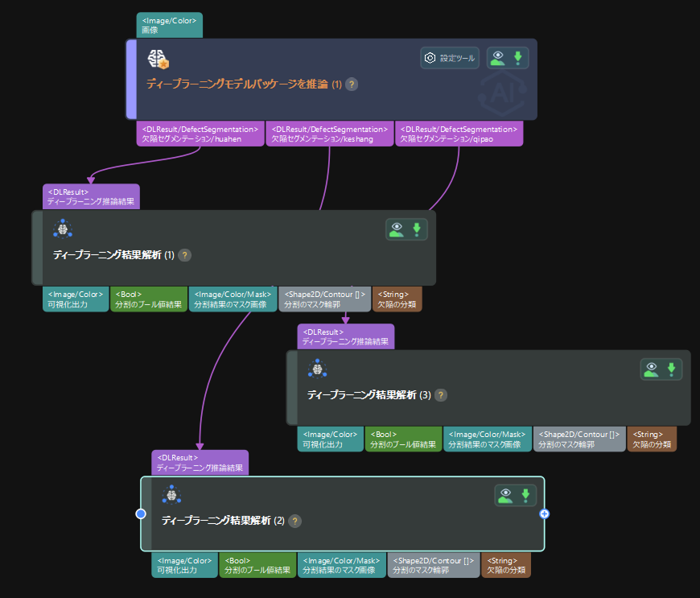The width and height of the screenshot is (700, 598).
Task: Select 欠陥の分類 port of 結果解析 (3)
Action: click(x=653, y=439)
